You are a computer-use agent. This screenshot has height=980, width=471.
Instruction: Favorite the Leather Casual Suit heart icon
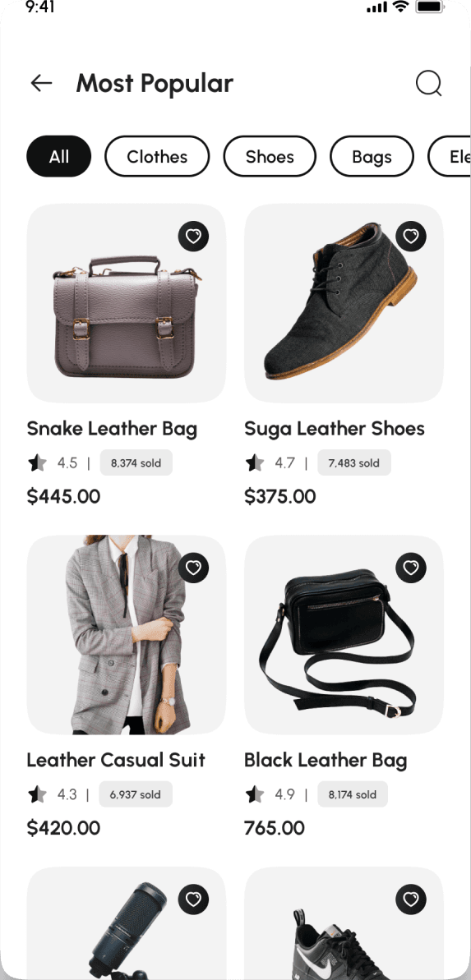tap(193, 568)
